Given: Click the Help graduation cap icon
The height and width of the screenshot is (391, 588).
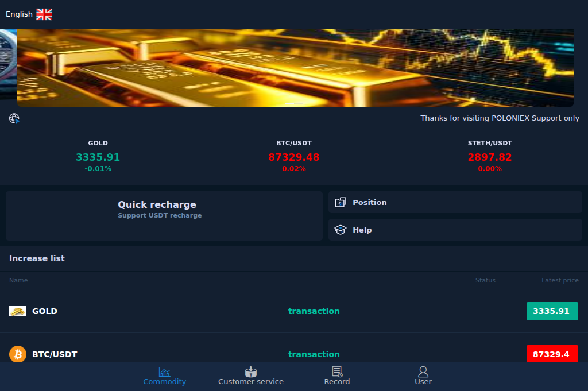Looking at the screenshot, I should point(340,229).
